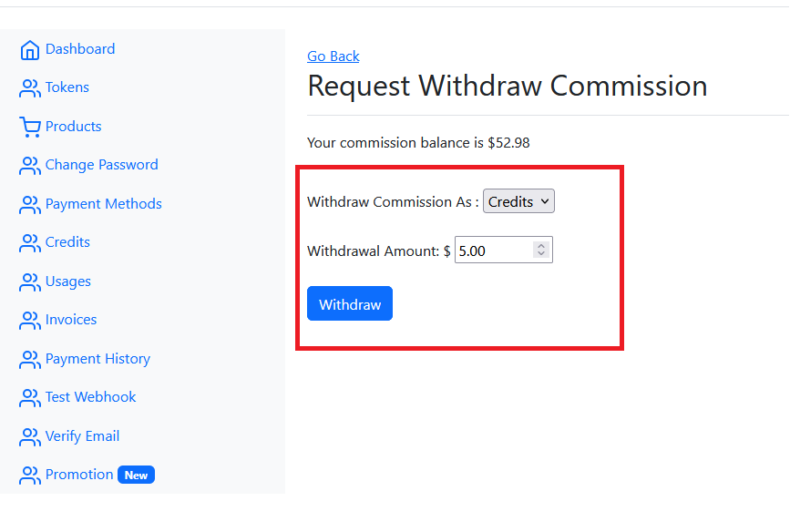
Task: Follow the Go Back link
Action: [x=333, y=56]
